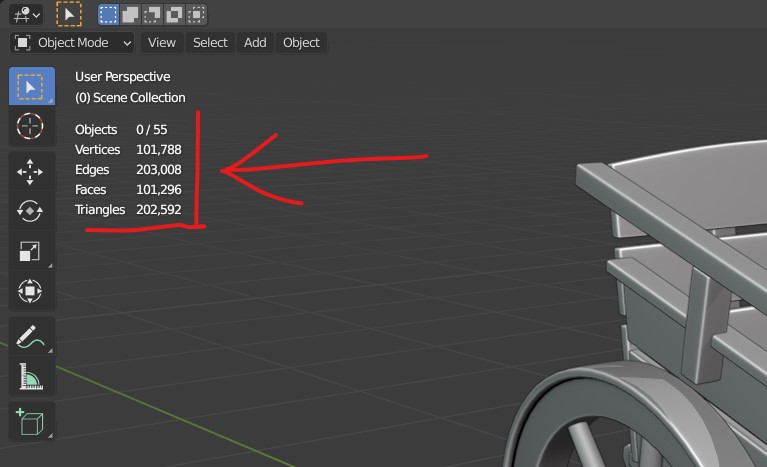The image size is (767, 467).
Task: Activate the Move tool
Action: pos(32,172)
